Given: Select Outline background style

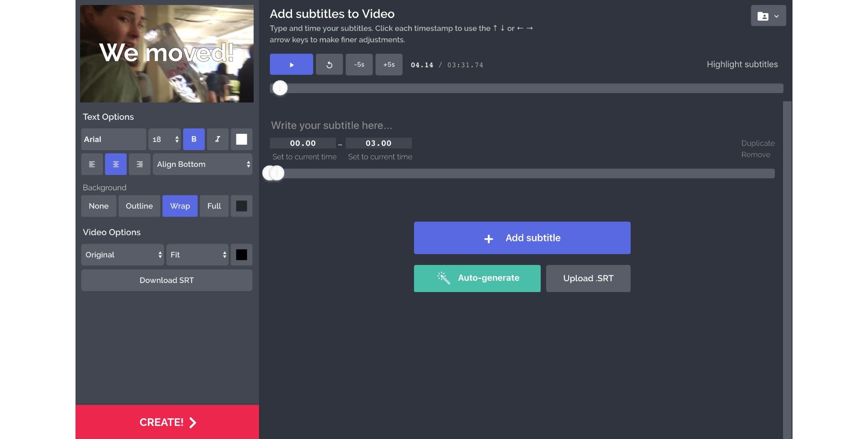Looking at the screenshot, I should [139, 206].
